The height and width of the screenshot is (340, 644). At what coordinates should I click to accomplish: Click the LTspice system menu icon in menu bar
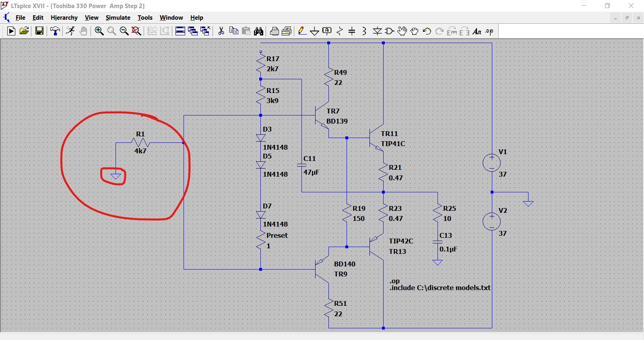[x=6, y=18]
